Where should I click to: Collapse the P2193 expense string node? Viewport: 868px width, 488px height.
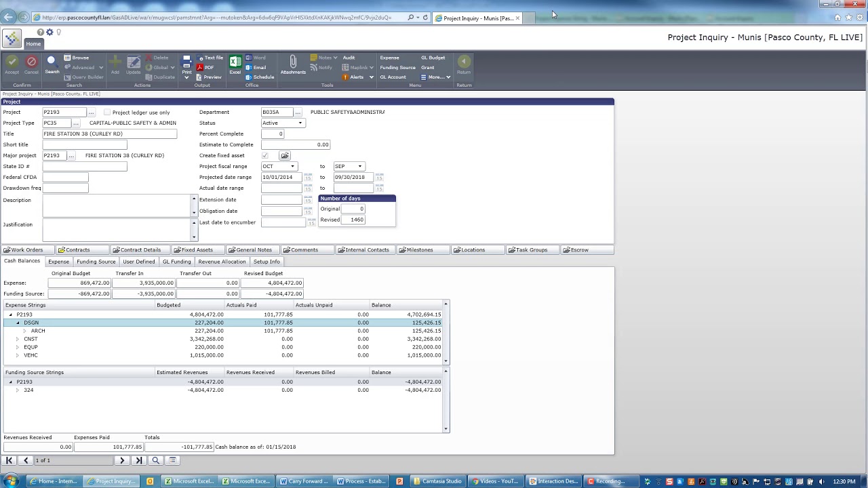(x=10, y=314)
